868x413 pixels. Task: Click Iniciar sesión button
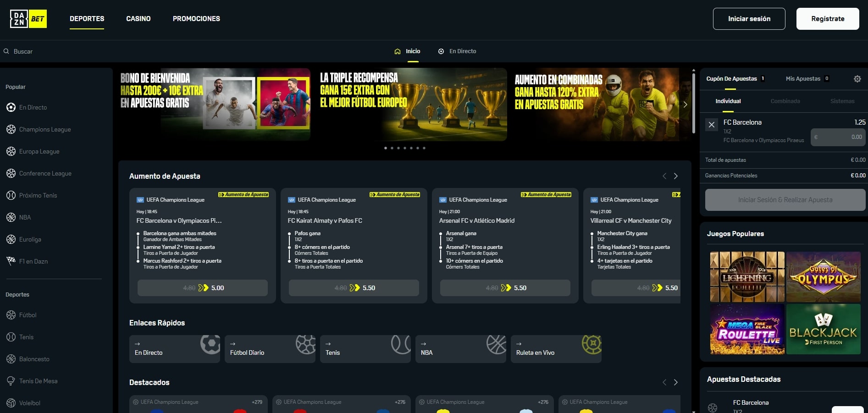pos(749,18)
